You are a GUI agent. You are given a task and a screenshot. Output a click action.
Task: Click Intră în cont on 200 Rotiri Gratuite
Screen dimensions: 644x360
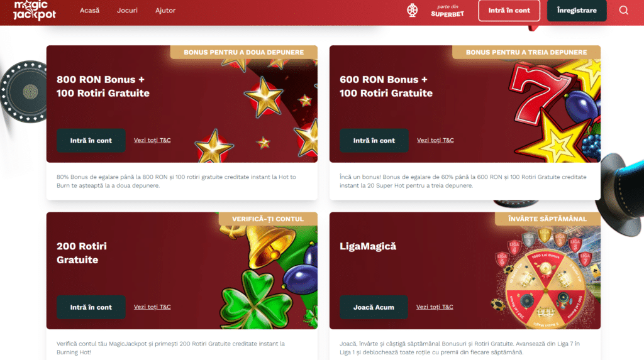[91, 307]
